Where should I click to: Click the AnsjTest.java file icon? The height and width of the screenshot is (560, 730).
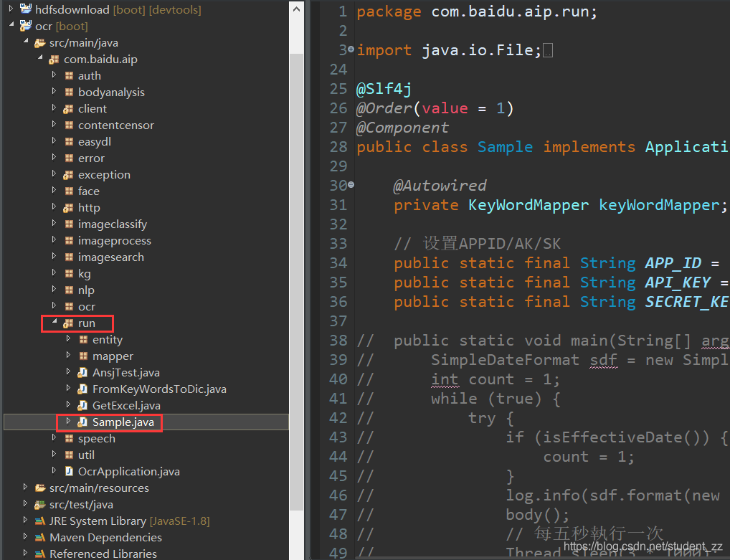pyautogui.click(x=82, y=372)
